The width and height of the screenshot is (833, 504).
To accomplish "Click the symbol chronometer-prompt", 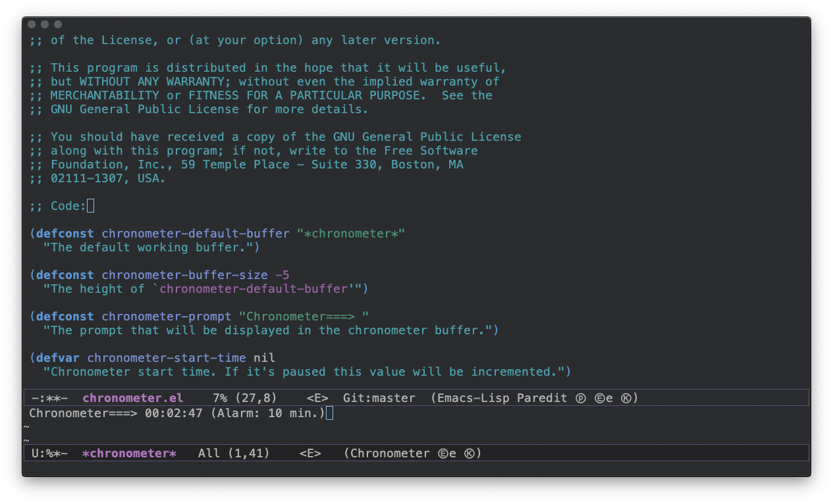I will (167, 316).
